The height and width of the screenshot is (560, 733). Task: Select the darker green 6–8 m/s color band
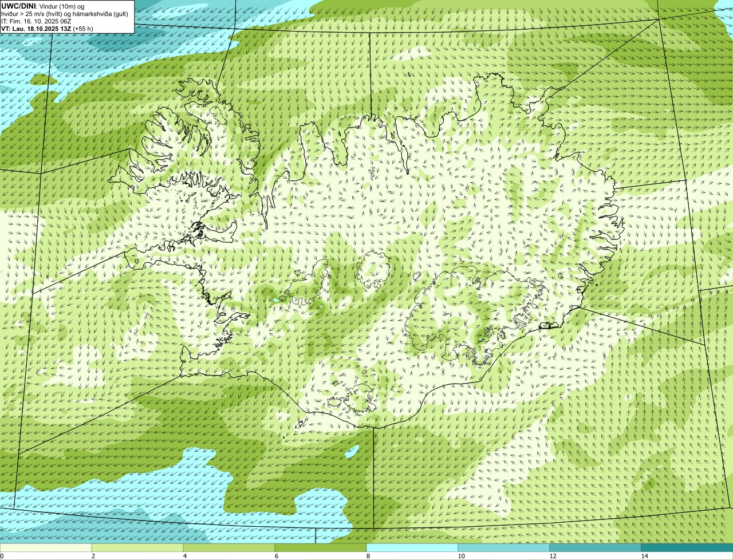point(321,547)
